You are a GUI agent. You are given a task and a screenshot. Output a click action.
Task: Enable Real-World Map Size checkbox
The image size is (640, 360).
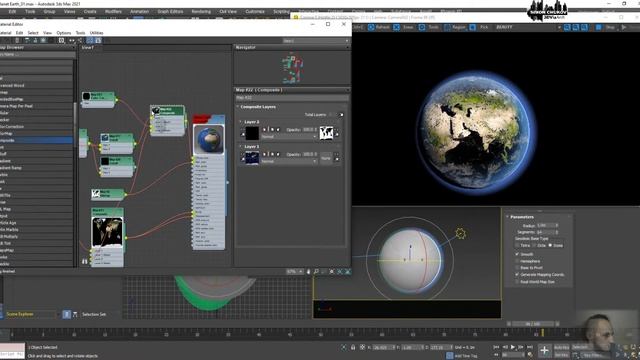tap(517, 282)
